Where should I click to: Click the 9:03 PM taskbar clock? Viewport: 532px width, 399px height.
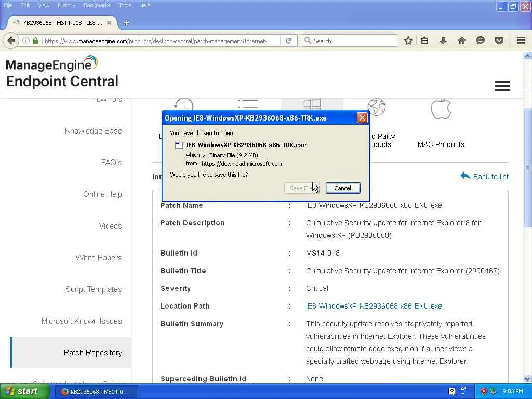(513, 392)
